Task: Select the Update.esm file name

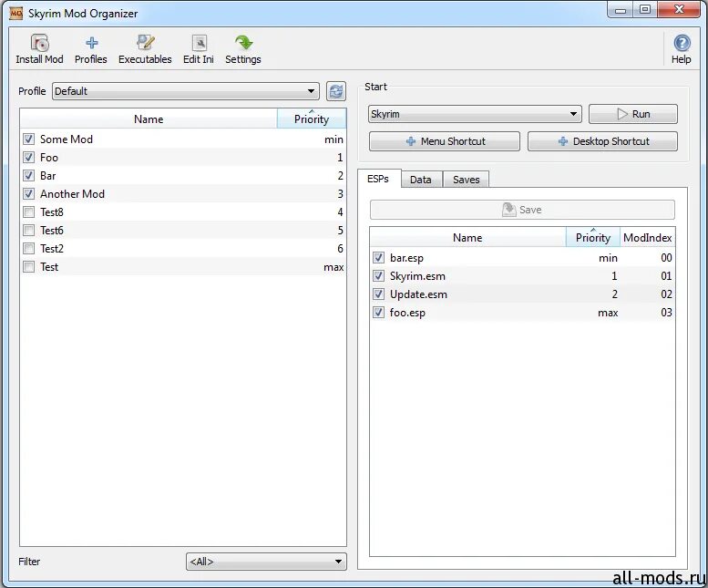Action: coord(418,294)
